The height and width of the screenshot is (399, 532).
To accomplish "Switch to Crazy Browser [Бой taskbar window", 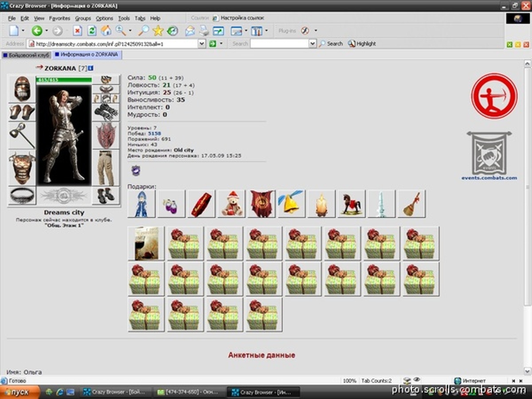I will click(x=116, y=392).
